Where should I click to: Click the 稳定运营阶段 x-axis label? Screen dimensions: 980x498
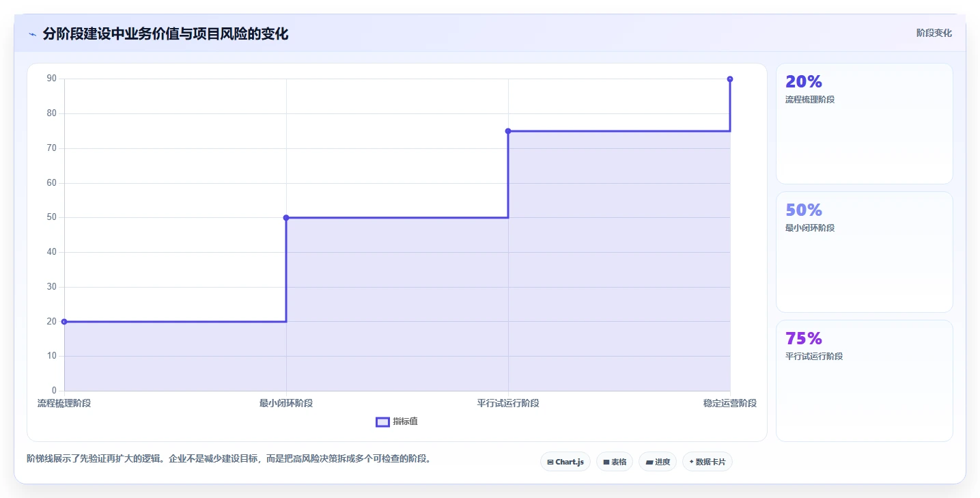730,403
